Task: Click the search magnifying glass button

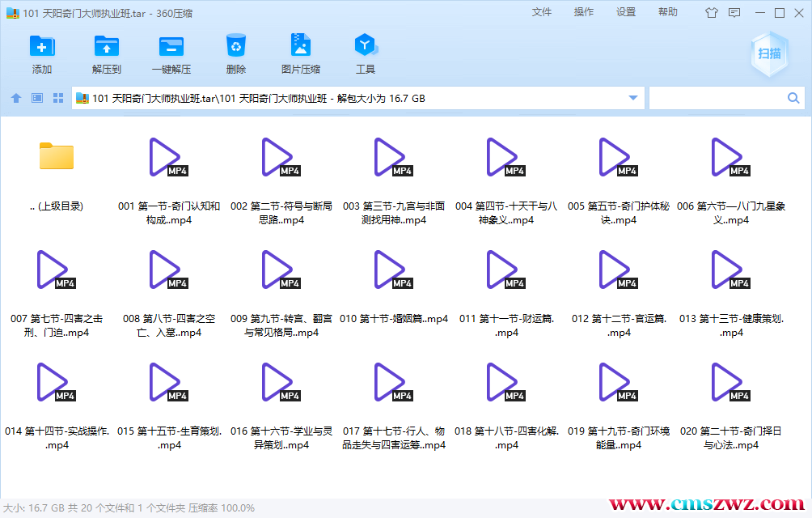Action: (x=793, y=97)
